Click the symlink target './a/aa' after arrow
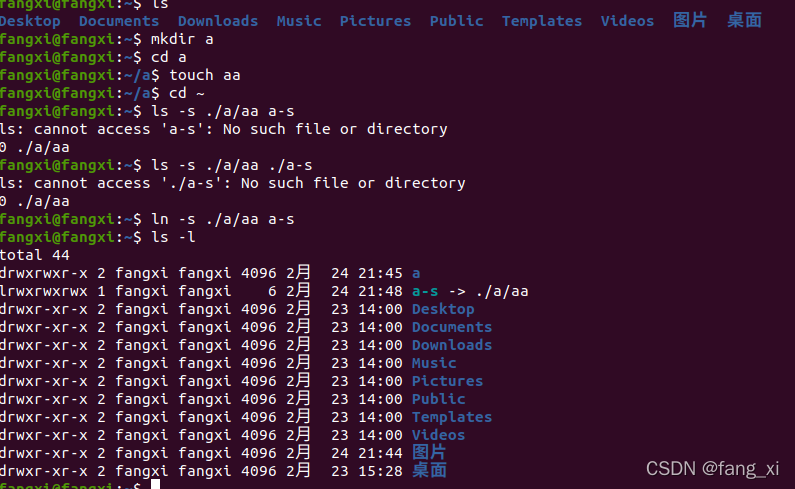 coord(502,291)
